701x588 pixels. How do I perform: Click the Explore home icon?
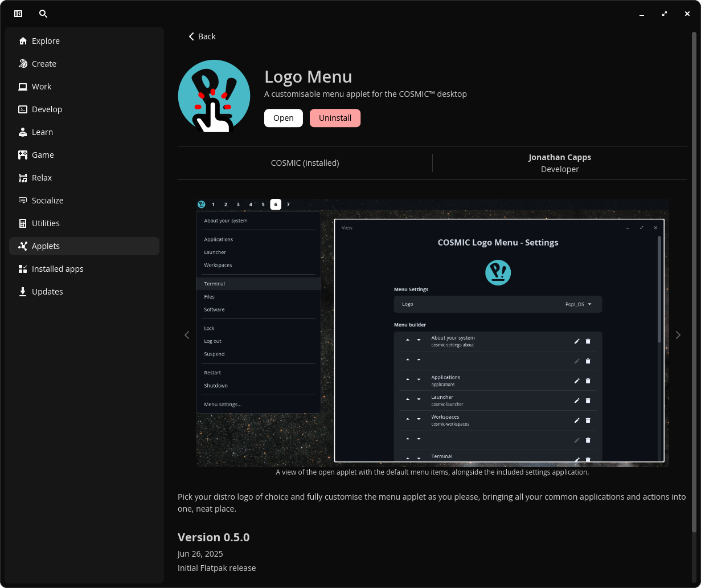pyautogui.click(x=23, y=41)
